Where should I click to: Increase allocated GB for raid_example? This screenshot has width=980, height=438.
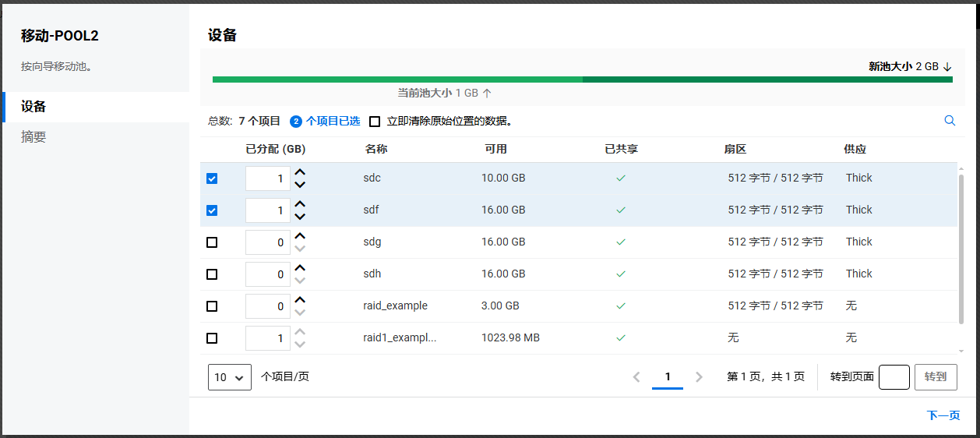pyautogui.click(x=300, y=300)
